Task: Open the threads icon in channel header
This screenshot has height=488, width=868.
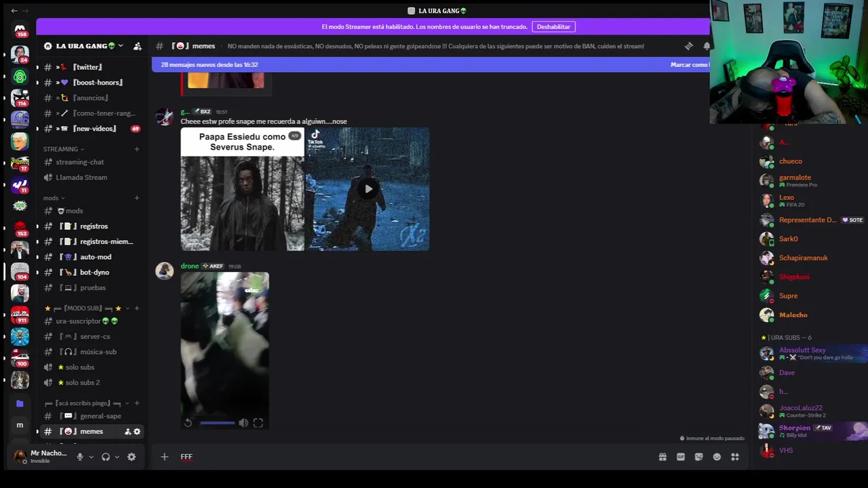Action: point(689,46)
